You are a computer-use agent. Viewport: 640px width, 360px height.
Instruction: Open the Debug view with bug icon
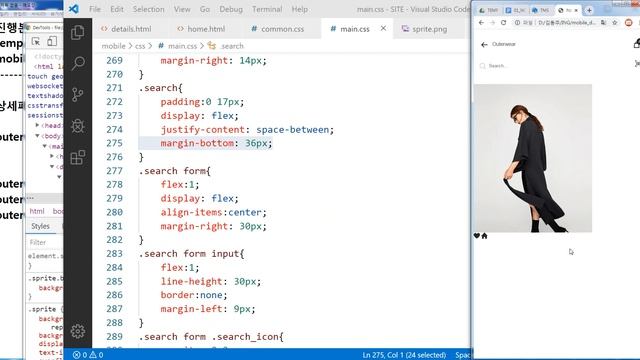pos(78,126)
